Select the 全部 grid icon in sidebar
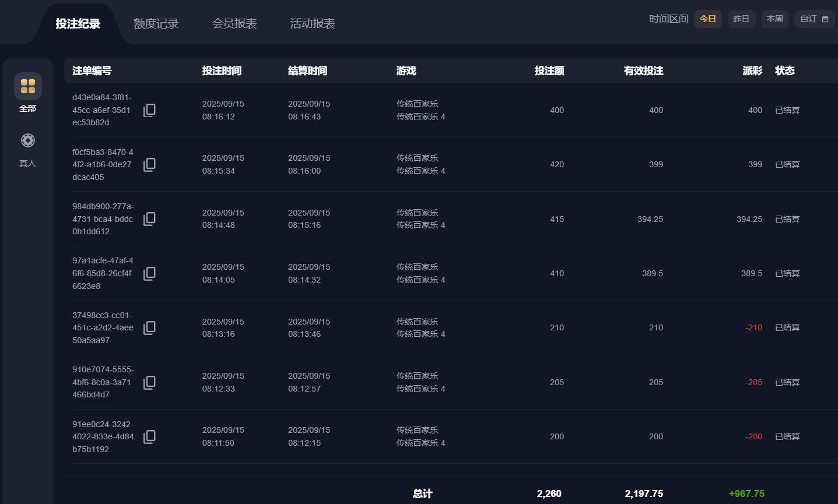The image size is (838, 504). click(28, 86)
